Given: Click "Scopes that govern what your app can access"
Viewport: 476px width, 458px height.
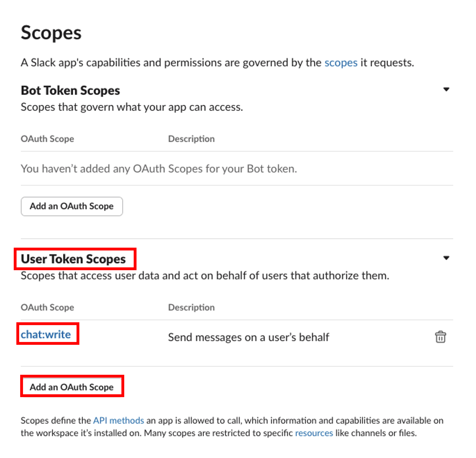Looking at the screenshot, I should [x=132, y=107].
